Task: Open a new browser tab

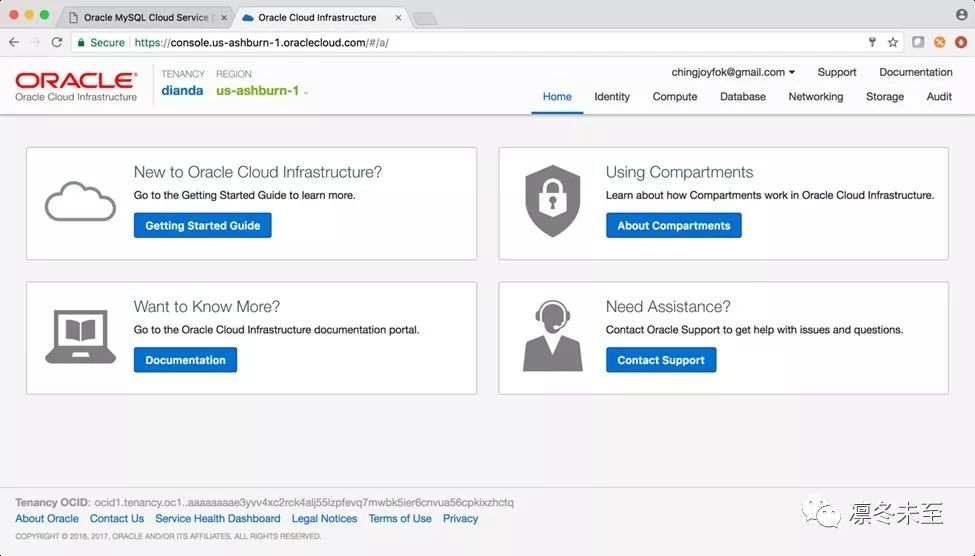Action: [425, 19]
